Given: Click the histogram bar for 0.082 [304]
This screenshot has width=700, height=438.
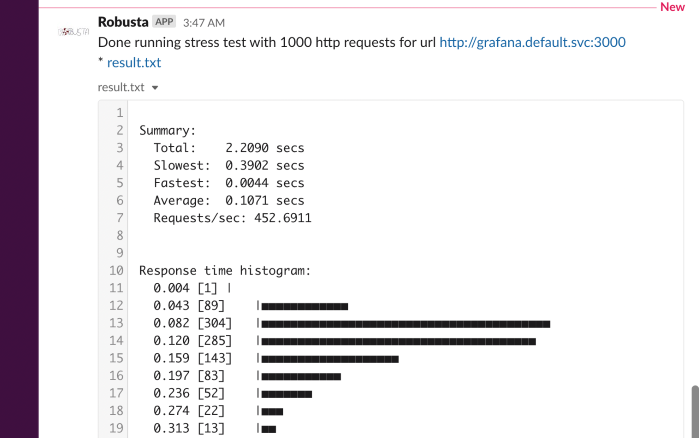Looking at the screenshot, I should [x=405, y=324].
